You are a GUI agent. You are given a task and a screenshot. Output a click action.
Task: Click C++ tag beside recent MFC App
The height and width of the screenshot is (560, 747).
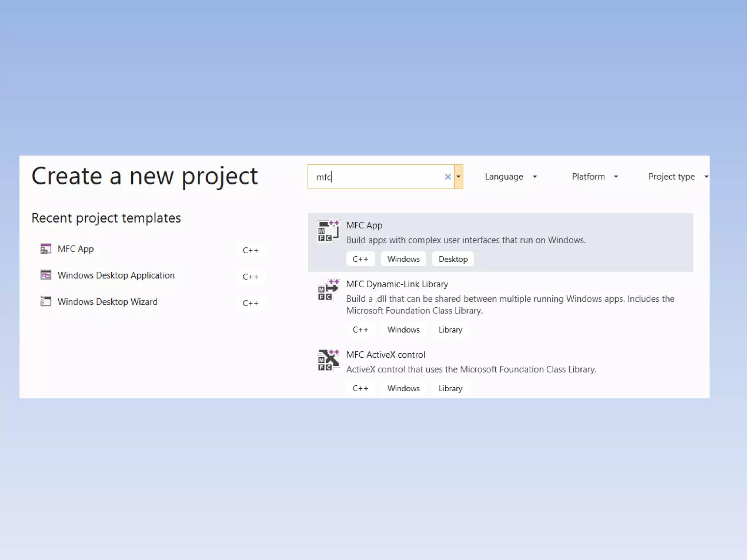click(x=250, y=250)
